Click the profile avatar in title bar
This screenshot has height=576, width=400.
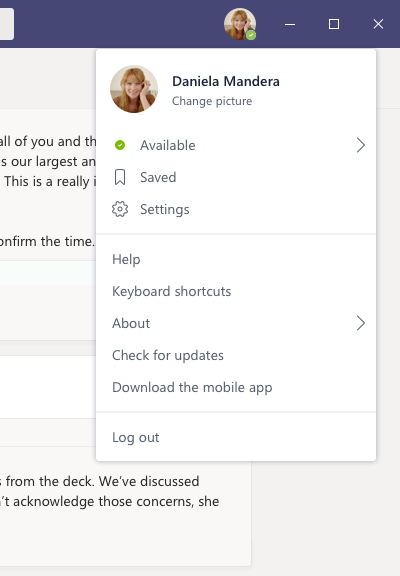point(240,24)
